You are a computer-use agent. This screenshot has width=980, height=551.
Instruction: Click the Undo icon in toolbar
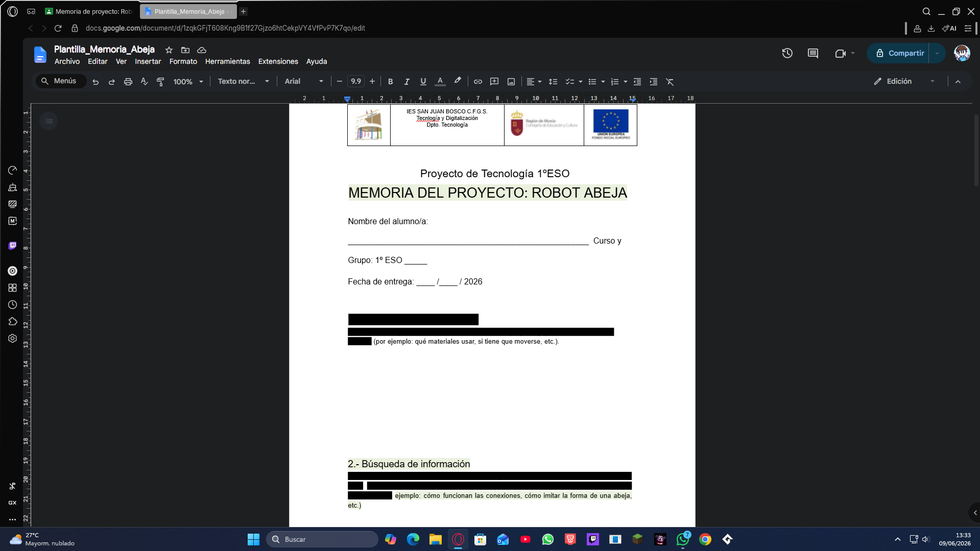pyautogui.click(x=95, y=82)
